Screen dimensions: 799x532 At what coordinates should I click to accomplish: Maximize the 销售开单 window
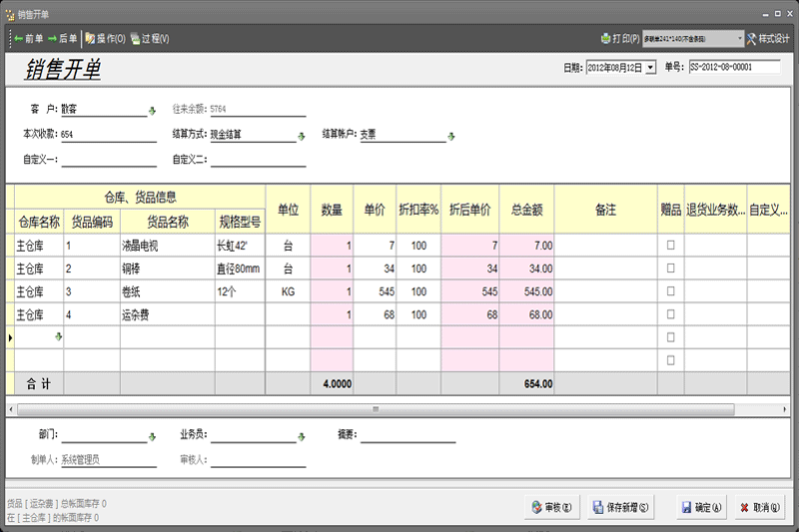[x=778, y=14]
